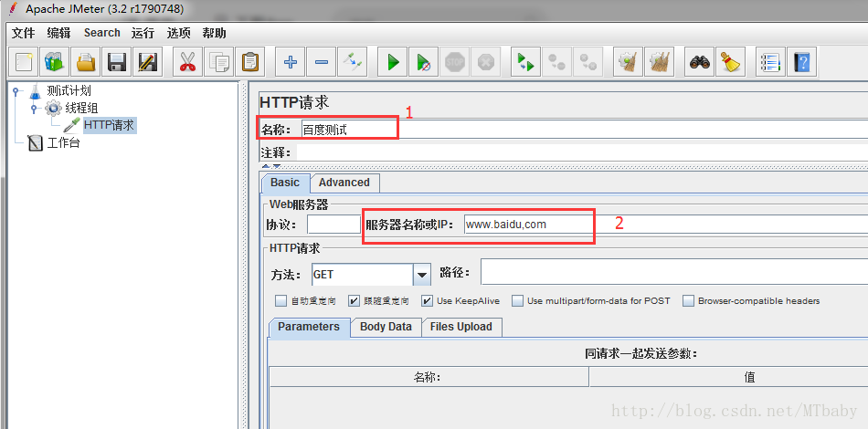
Task: Click the Reset Search broom icon
Action: click(731, 61)
